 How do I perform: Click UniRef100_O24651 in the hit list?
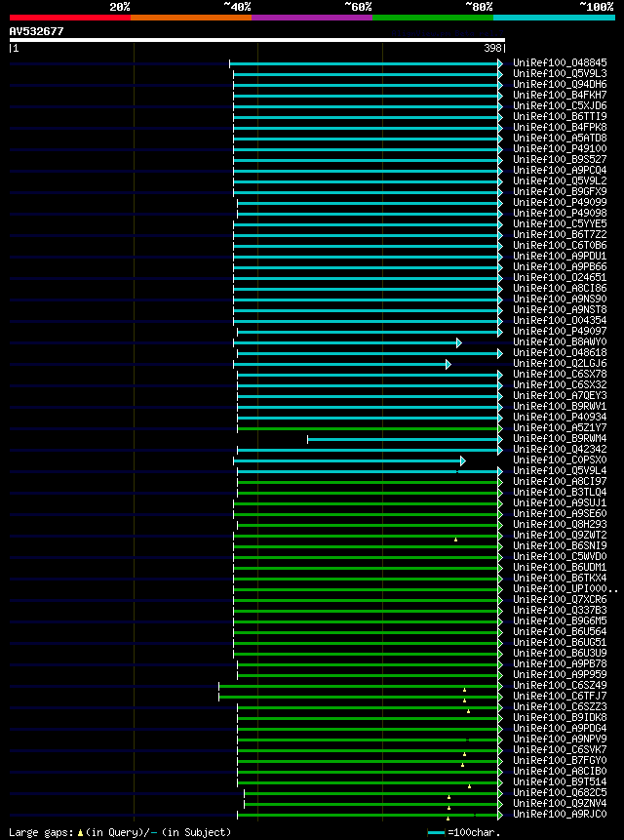tap(560, 277)
